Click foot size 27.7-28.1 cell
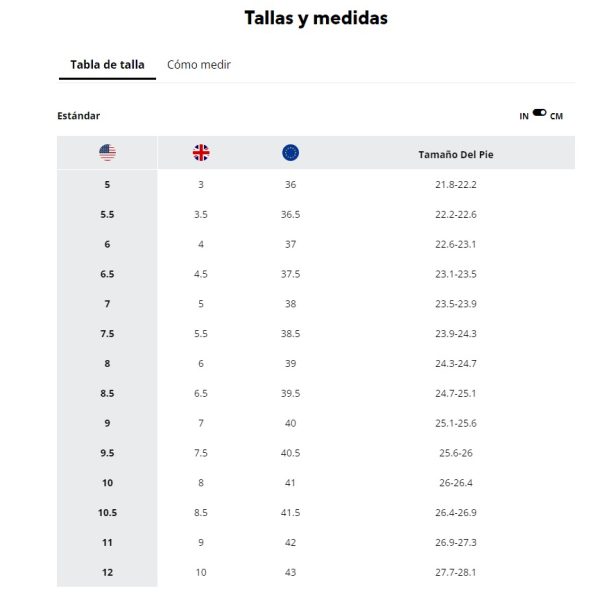Screen dimensions: 600x600 click(456, 572)
